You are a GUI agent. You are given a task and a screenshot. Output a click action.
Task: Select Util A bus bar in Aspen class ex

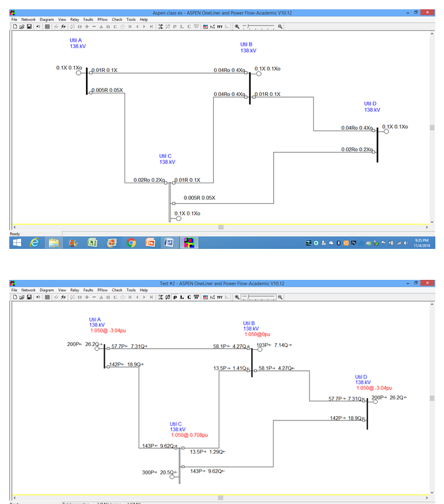point(87,81)
